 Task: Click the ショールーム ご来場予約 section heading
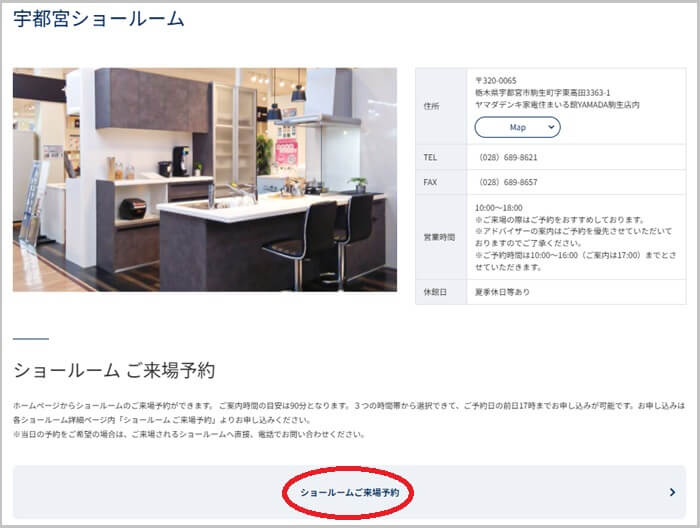(114, 371)
